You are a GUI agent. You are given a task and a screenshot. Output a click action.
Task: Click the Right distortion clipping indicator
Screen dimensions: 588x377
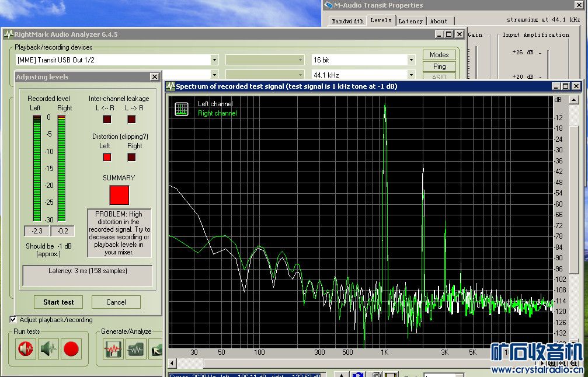tap(131, 157)
